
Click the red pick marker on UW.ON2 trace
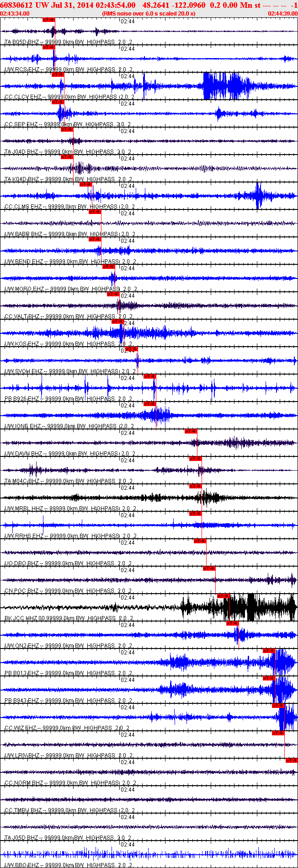coord(233,623)
